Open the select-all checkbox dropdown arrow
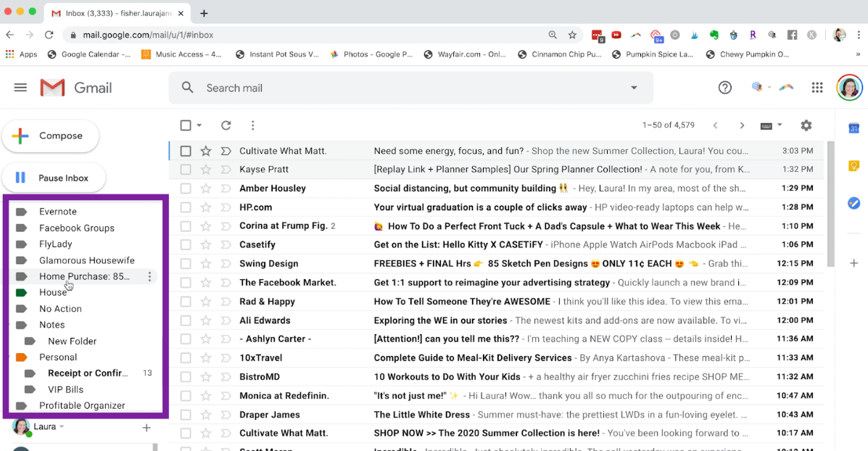Image resolution: width=868 pixels, height=451 pixels. 199,125
